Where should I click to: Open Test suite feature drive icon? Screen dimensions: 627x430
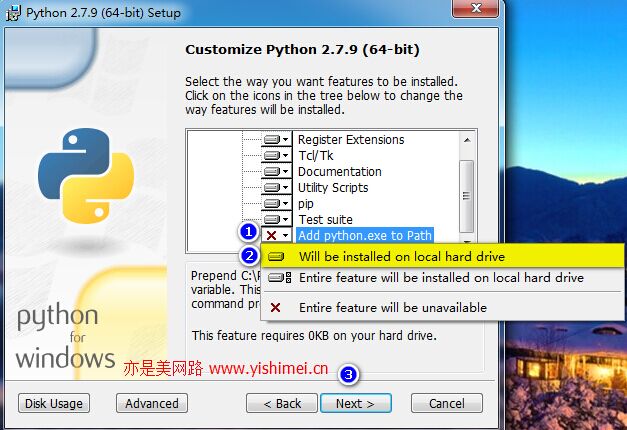pyautogui.click(x=272, y=220)
